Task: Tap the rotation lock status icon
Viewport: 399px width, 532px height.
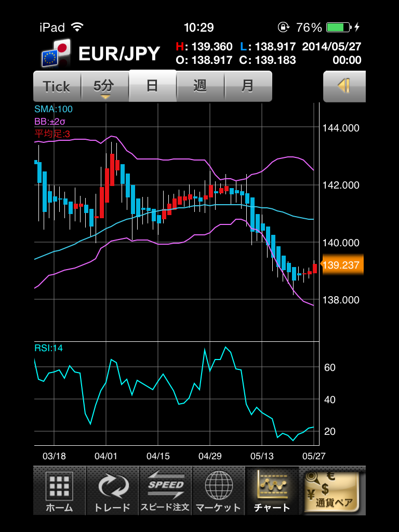Action: click(283, 28)
